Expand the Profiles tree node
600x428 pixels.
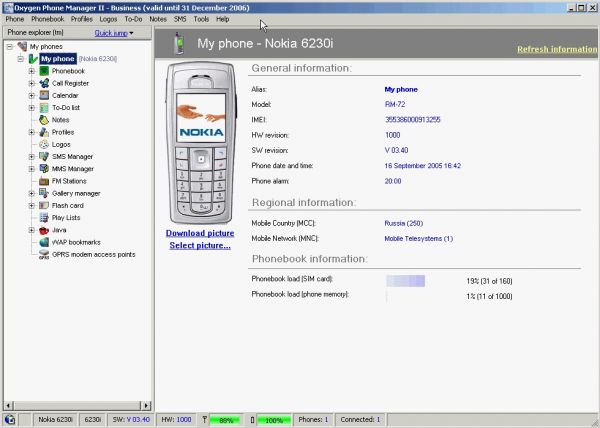tap(32, 132)
